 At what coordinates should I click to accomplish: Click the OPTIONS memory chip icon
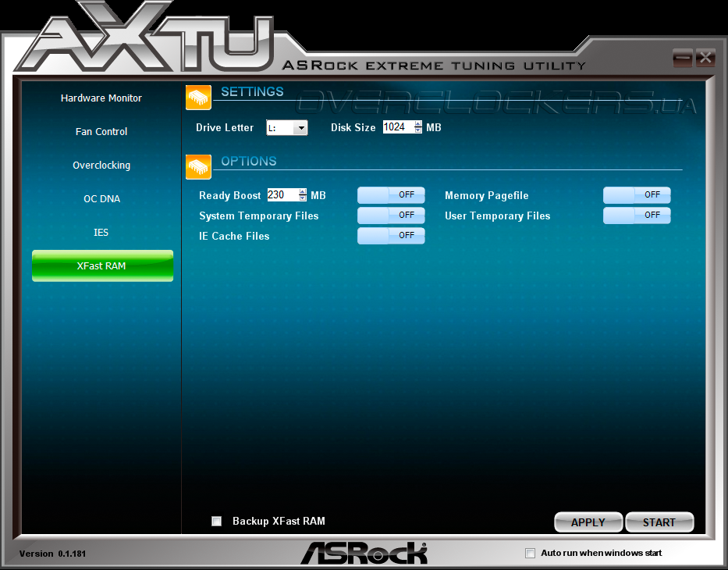(x=198, y=167)
